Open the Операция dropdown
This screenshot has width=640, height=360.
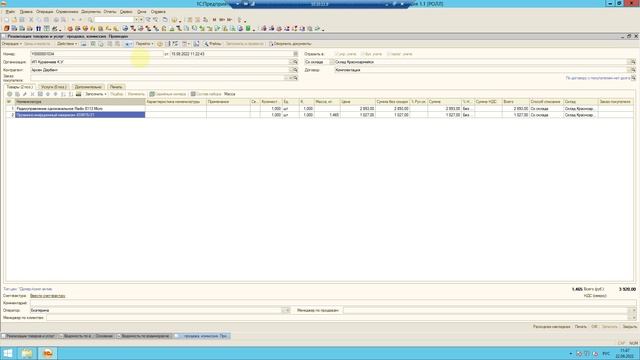click(x=12, y=44)
